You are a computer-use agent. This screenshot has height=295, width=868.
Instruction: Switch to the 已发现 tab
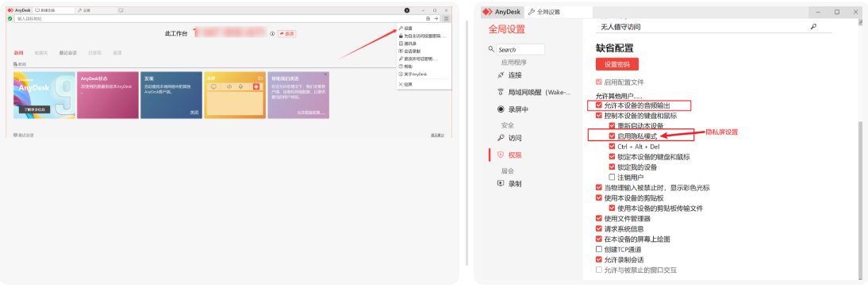point(95,52)
